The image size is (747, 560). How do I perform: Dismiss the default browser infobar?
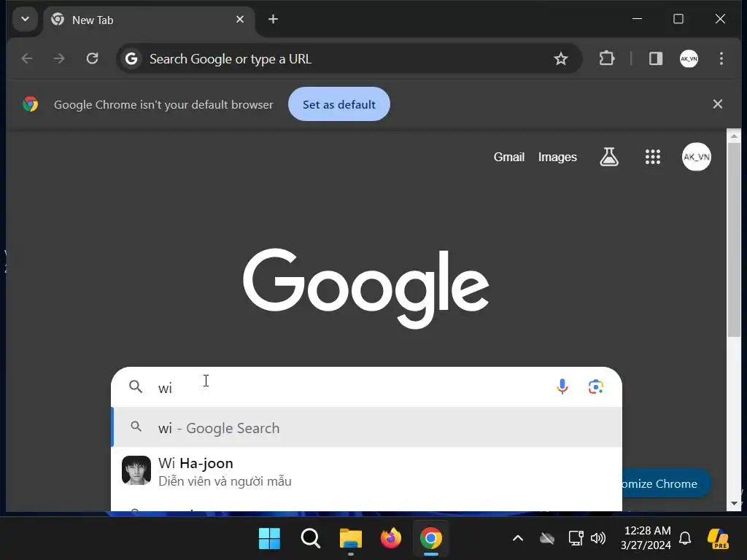[718, 104]
